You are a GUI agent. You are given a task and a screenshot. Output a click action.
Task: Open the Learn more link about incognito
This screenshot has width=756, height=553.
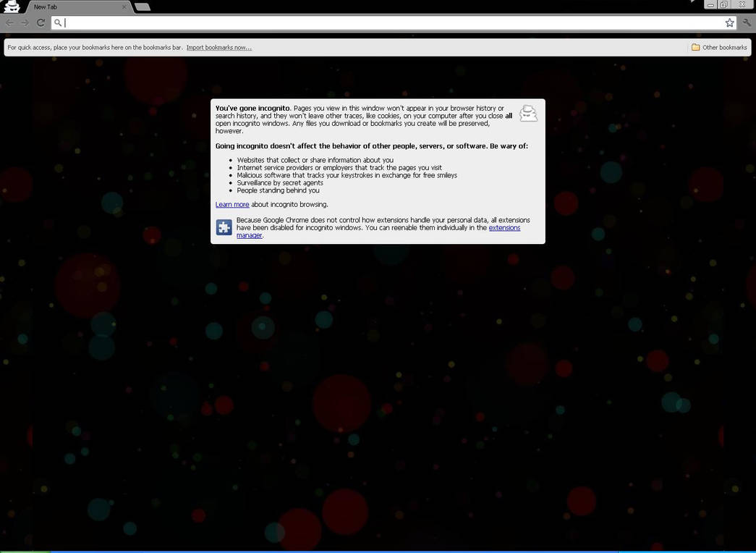(x=232, y=205)
